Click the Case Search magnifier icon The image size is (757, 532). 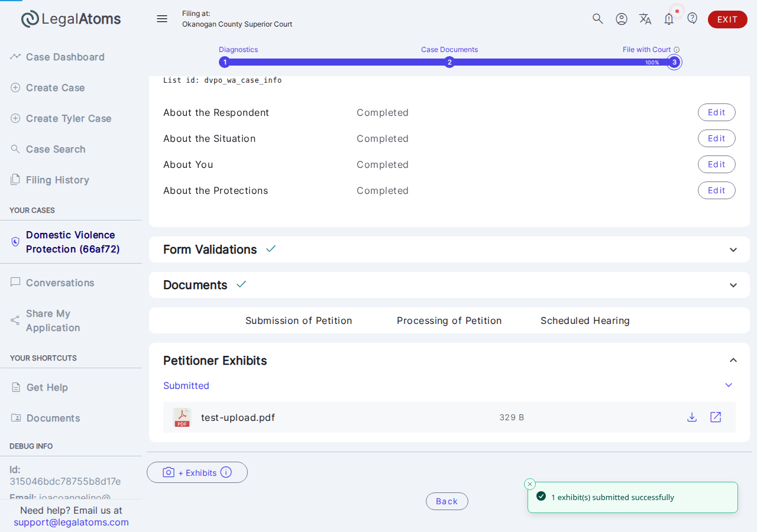[15, 149]
